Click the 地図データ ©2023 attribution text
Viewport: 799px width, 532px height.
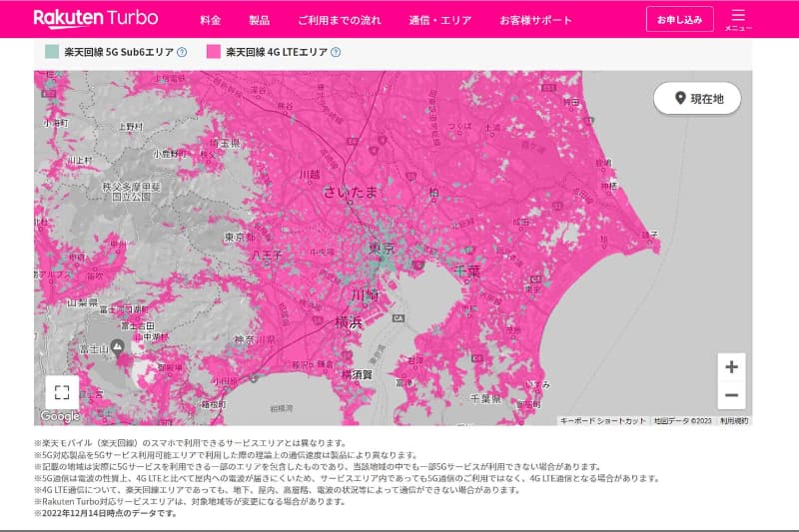click(x=683, y=420)
